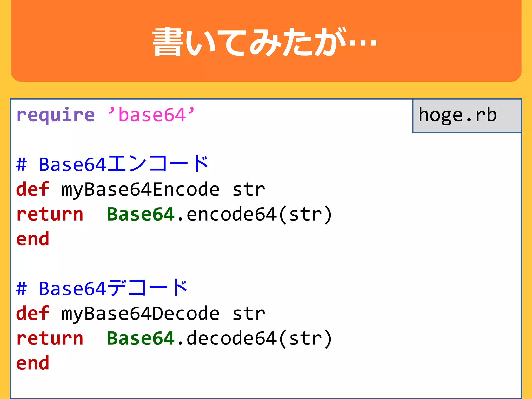The height and width of the screenshot is (399, 532).
Task: Click '.encode64(str)' method call
Action: click(255, 215)
